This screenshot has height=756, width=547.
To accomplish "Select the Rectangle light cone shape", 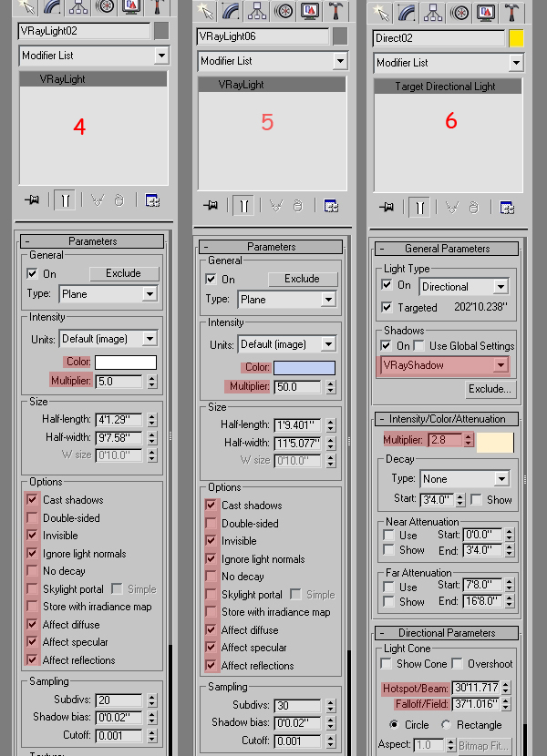I will click(446, 725).
